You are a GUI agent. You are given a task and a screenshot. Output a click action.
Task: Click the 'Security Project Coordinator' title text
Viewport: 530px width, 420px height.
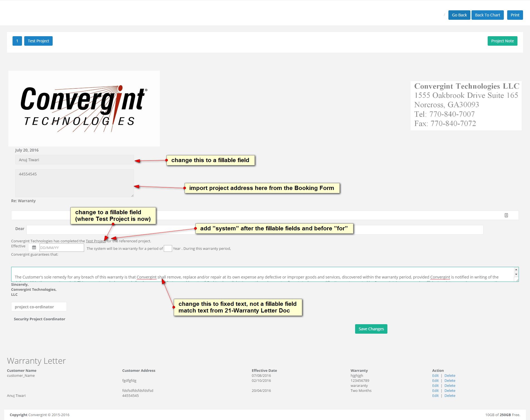[x=40, y=319]
